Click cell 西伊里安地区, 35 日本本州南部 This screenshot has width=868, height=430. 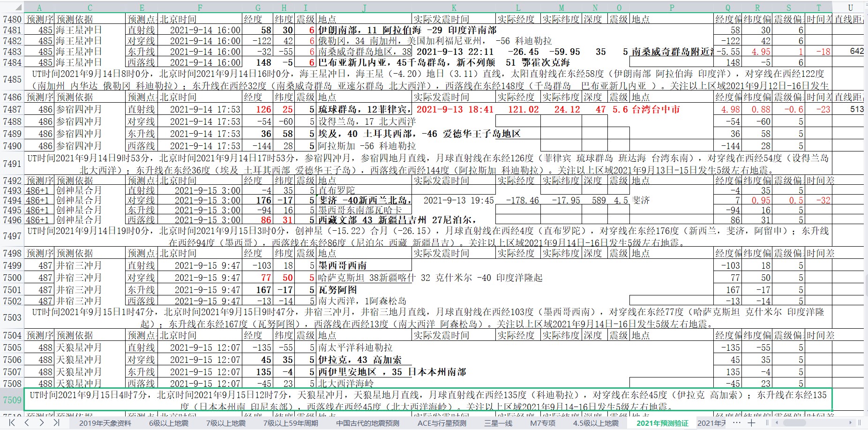point(364,372)
